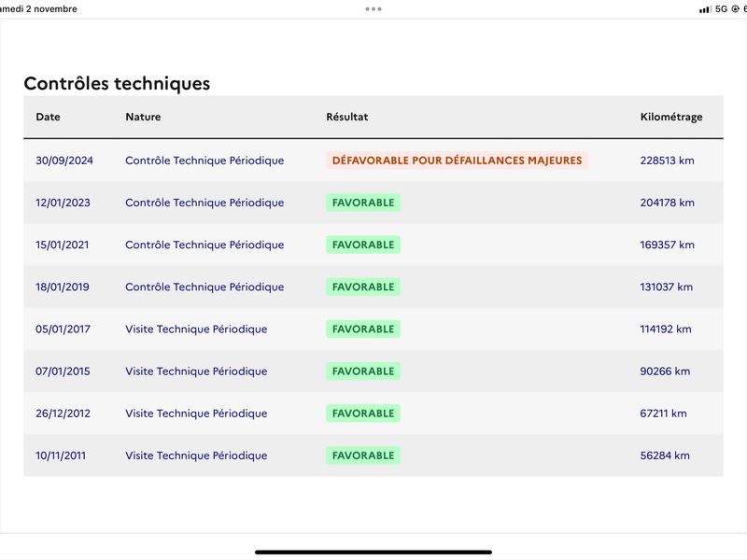Click the Résultat column header
The height and width of the screenshot is (560, 747).
(x=346, y=117)
